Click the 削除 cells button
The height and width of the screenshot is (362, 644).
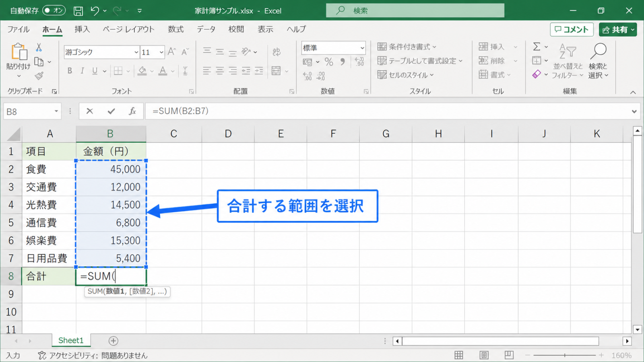497,61
